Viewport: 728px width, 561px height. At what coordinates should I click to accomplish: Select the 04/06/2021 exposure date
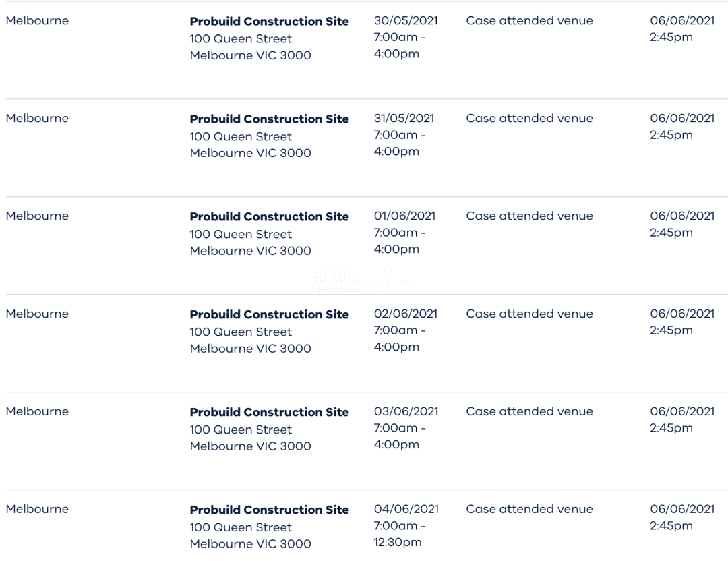406,510
